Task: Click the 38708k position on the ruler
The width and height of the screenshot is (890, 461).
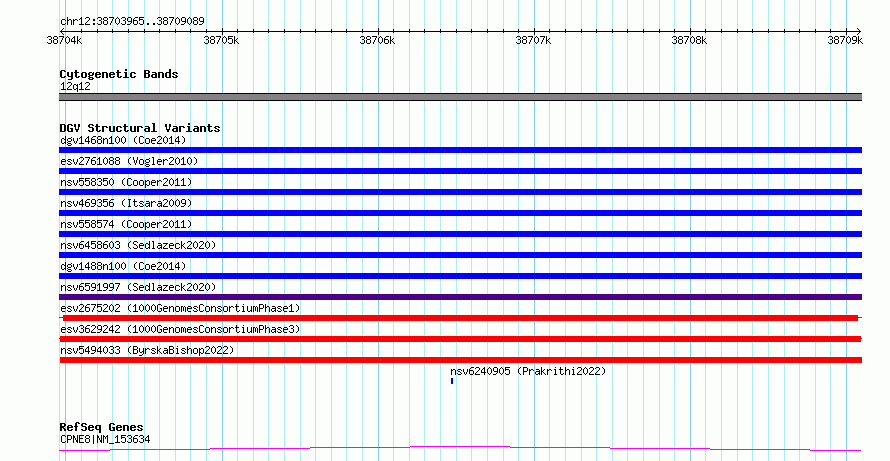Action: 689,40
